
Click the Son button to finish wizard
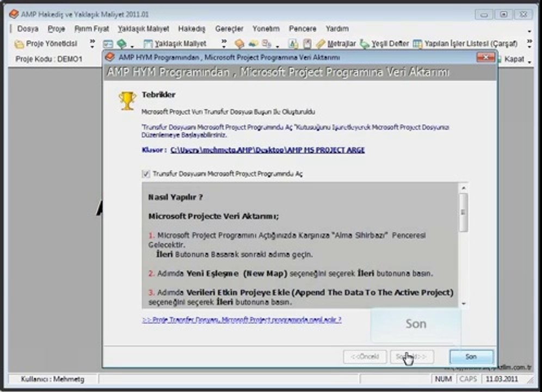[471, 357]
